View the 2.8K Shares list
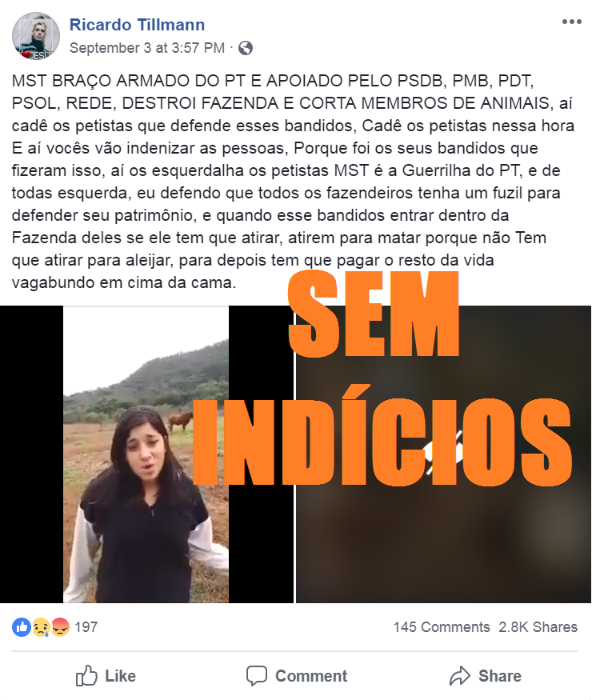604x700 pixels. (x=538, y=626)
